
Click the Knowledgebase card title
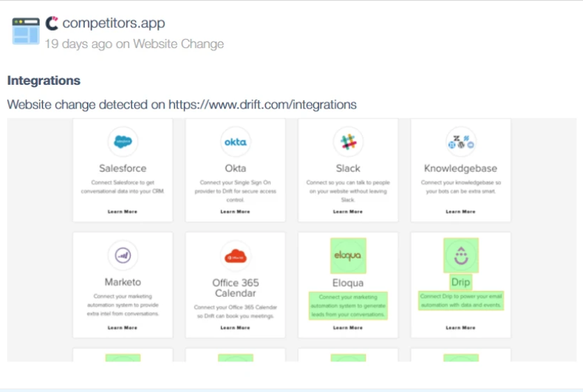[461, 168]
